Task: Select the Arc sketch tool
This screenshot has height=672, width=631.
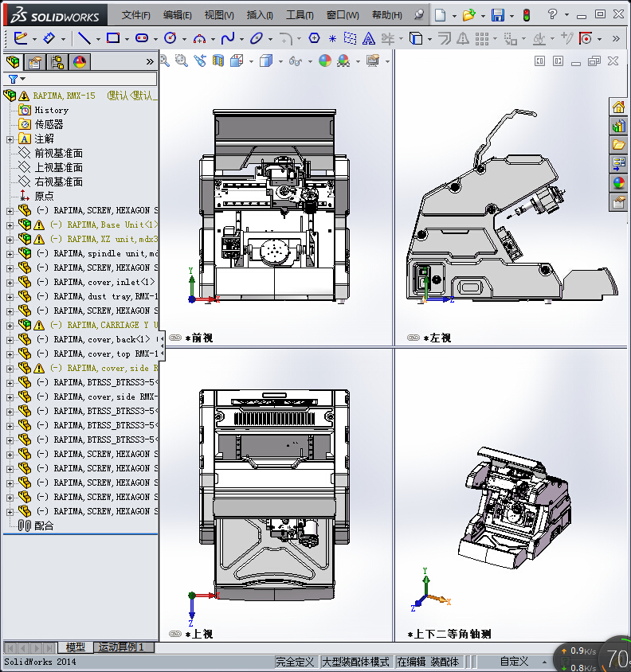Action: (199, 39)
